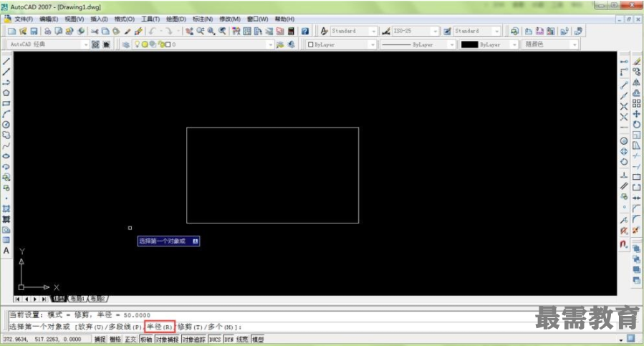The image size is (644, 346).
Task: Click the last-tab navigation arrow
Action: [x=44, y=299]
